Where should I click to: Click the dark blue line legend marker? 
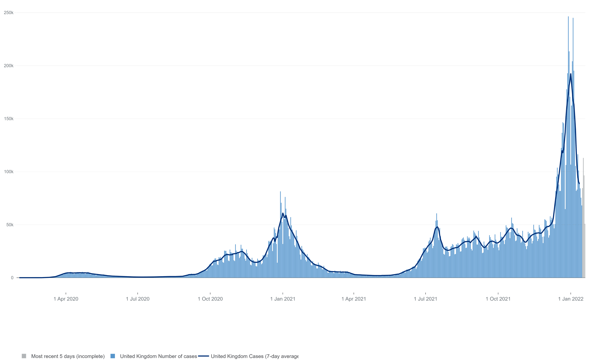(204, 356)
